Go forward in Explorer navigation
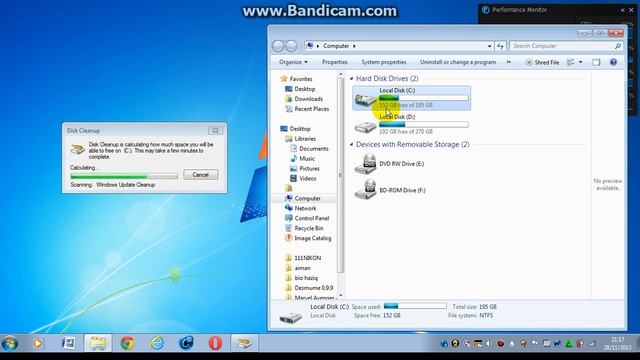Image resolution: width=640 pixels, height=360 pixels. click(x=291, y=46)
